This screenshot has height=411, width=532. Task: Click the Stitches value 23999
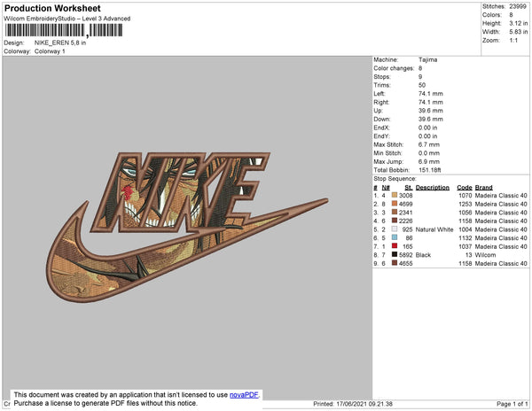coord(518,6)
